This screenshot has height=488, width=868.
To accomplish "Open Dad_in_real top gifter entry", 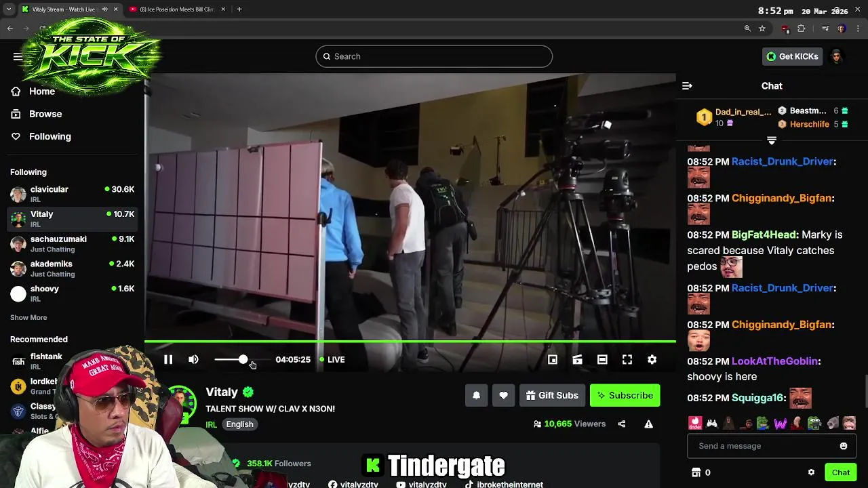I will (x=734, y=117).
